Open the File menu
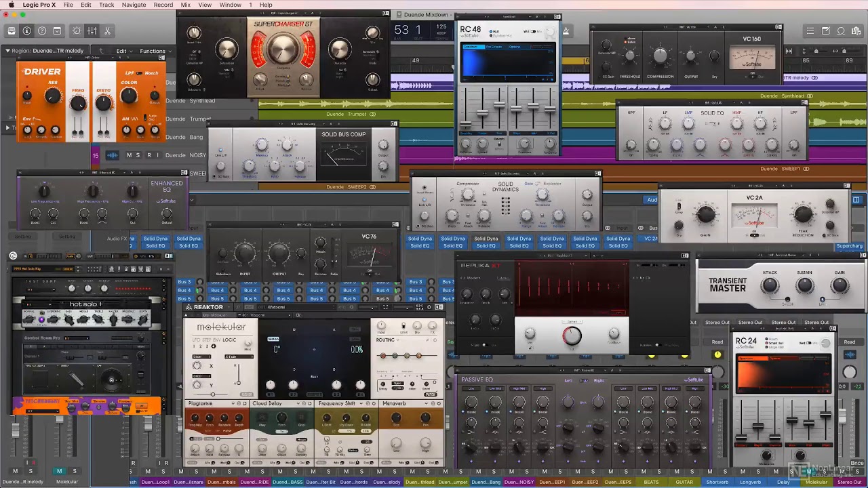The image size is (868, 488). (68, 5)
